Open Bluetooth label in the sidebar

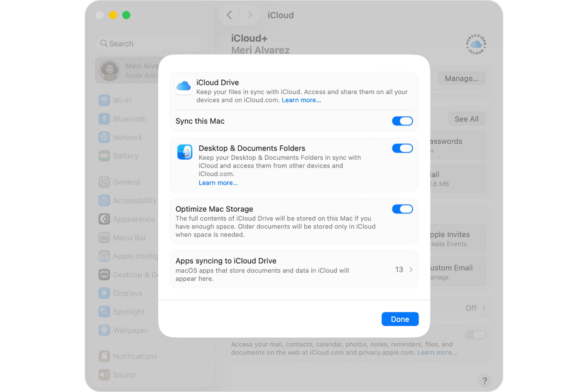tap(130, 119)
